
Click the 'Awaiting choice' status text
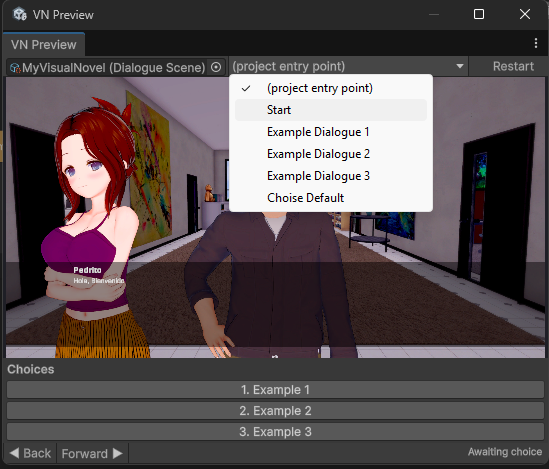click(505, 452)
